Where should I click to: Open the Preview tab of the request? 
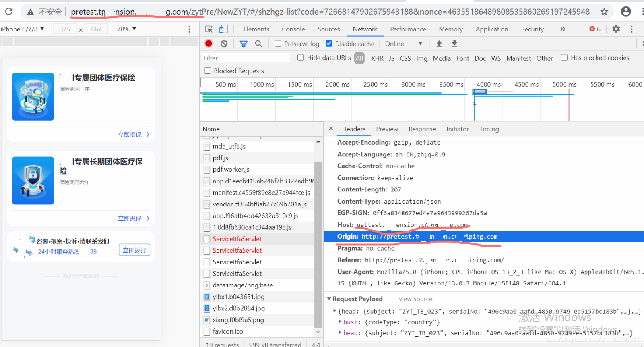[x=387, y=129]
